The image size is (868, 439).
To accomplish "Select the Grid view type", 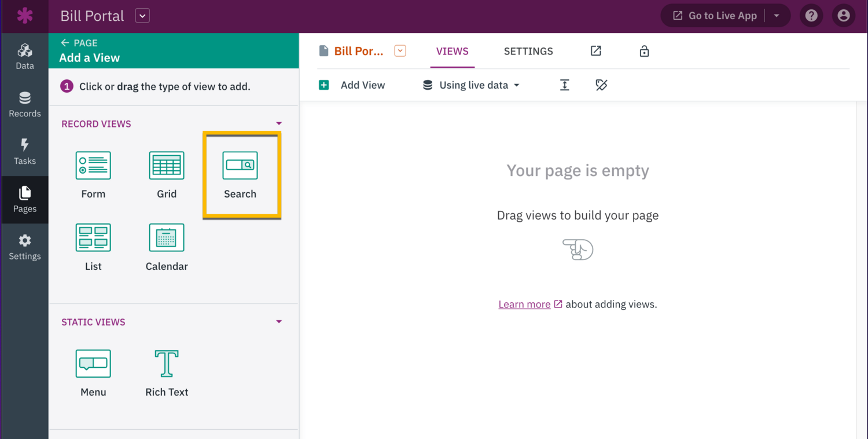I will click(x=167, y=175).
